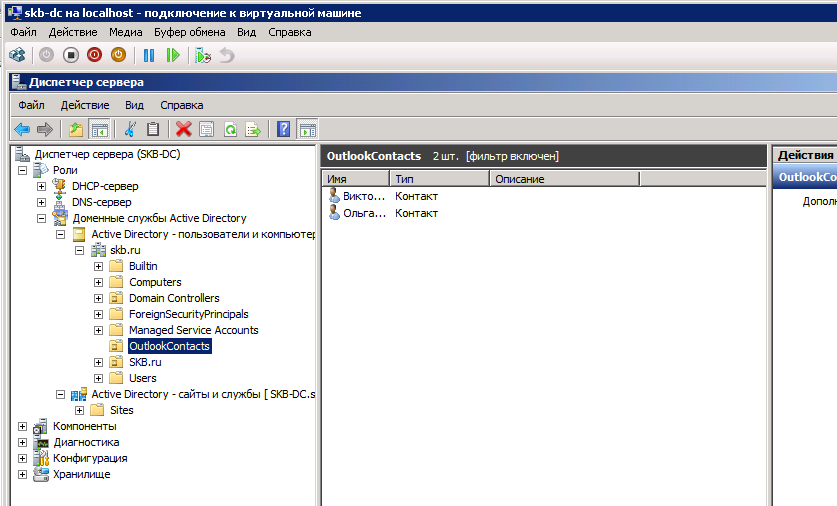This screenshot has width=837, height=506.
Task: Expand the Диагностика node
Action: point(22,442)
